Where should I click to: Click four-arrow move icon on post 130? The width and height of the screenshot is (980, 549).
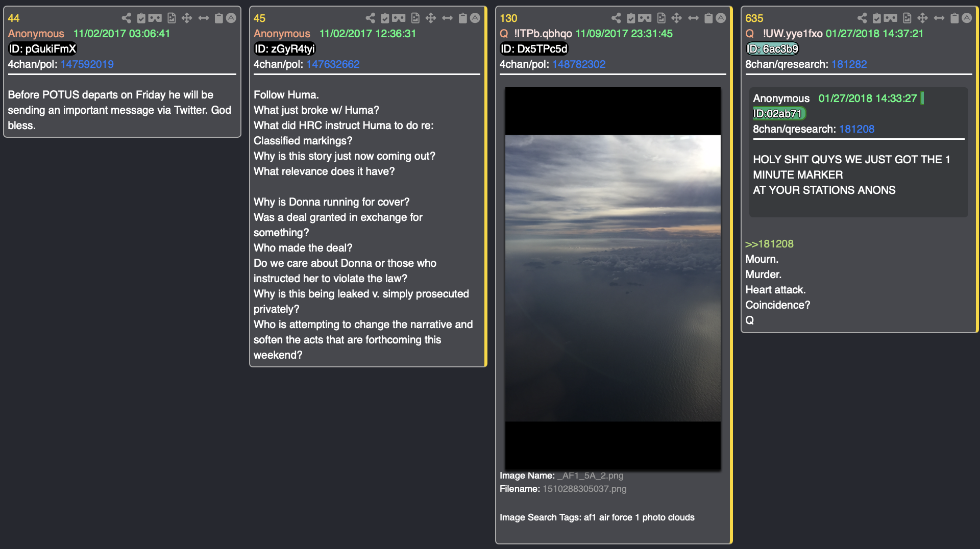click(x=677, y=18)
